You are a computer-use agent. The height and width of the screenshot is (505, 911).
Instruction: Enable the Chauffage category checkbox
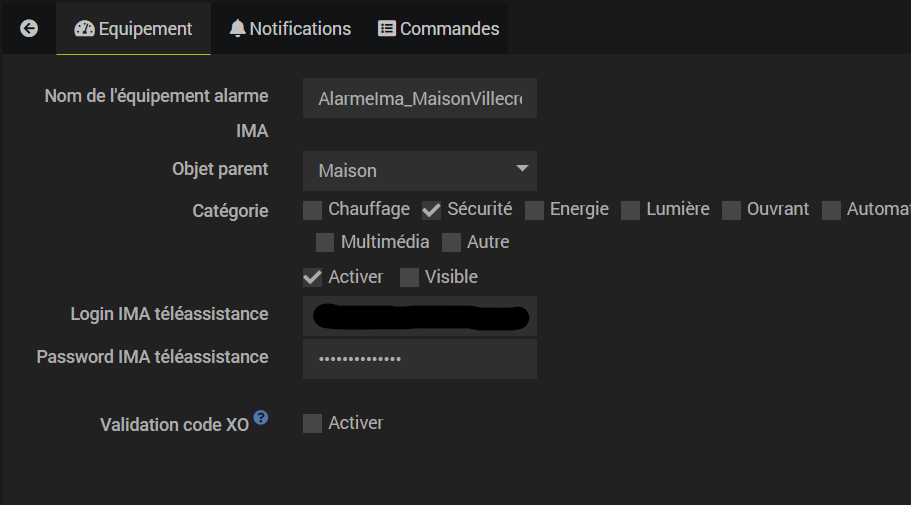pos(313,210)
